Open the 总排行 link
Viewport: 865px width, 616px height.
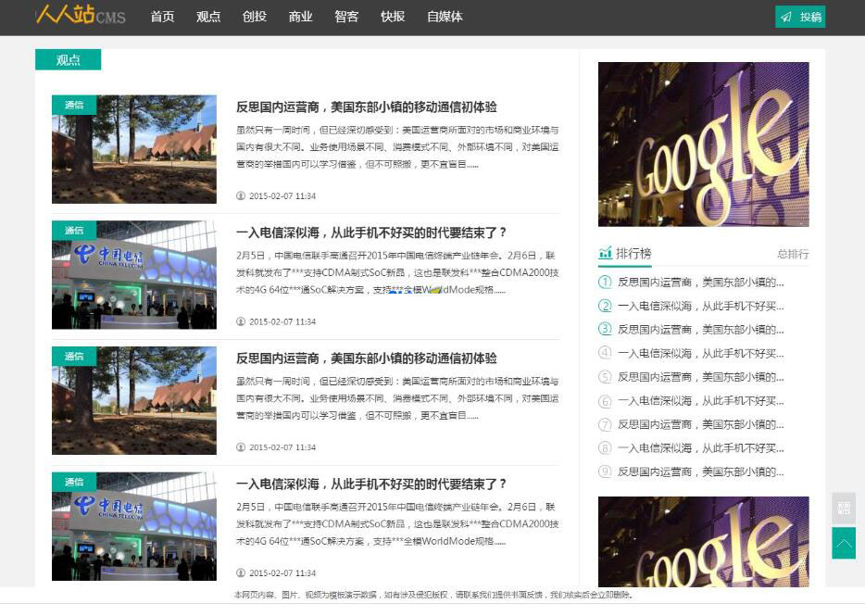coord(793,255)
